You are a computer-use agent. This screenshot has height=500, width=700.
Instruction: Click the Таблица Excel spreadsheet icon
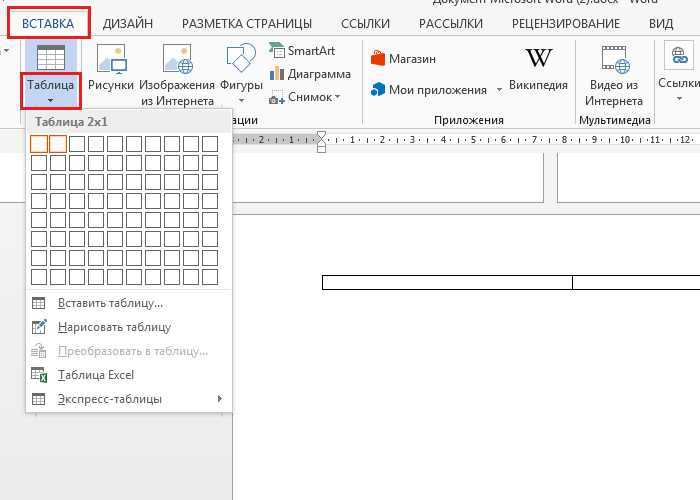pos(39,375)
